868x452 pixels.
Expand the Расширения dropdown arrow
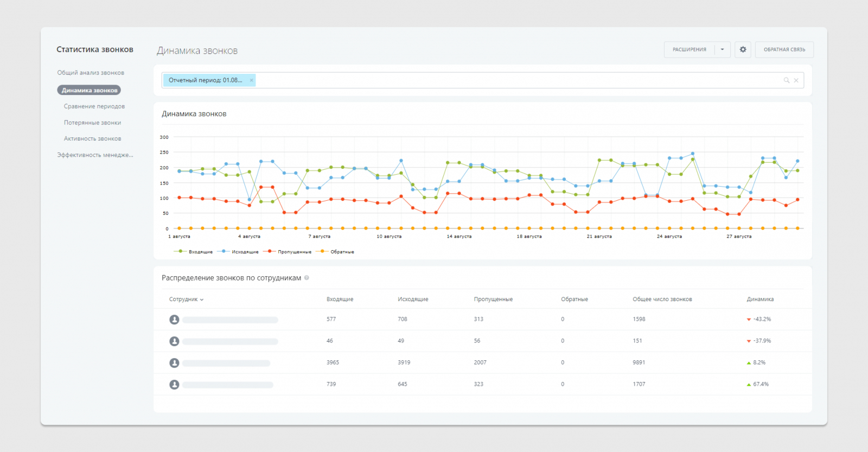coord(722,49)
